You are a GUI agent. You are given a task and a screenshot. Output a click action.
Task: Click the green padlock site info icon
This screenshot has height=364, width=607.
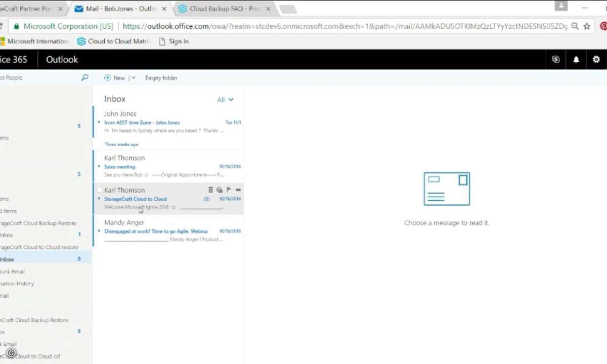tap(16, 26)
